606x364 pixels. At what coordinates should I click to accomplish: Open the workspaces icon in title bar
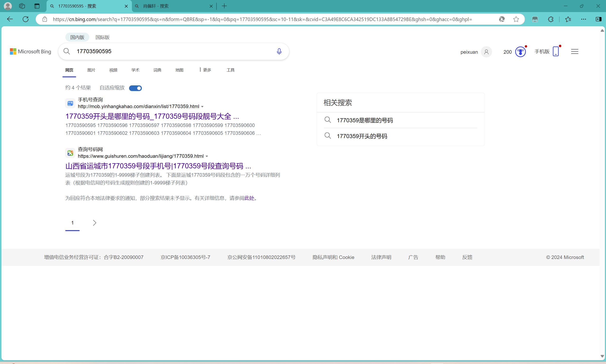[22, 6]
